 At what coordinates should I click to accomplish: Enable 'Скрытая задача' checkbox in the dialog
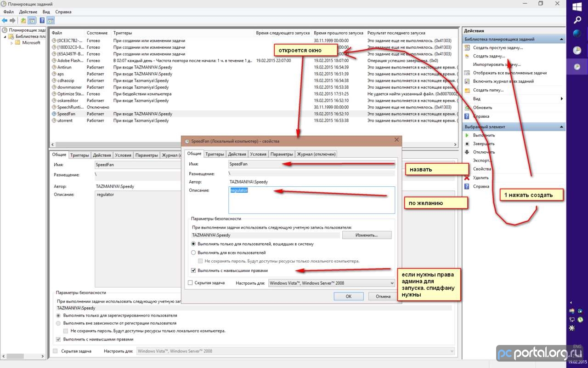[191, 283]
